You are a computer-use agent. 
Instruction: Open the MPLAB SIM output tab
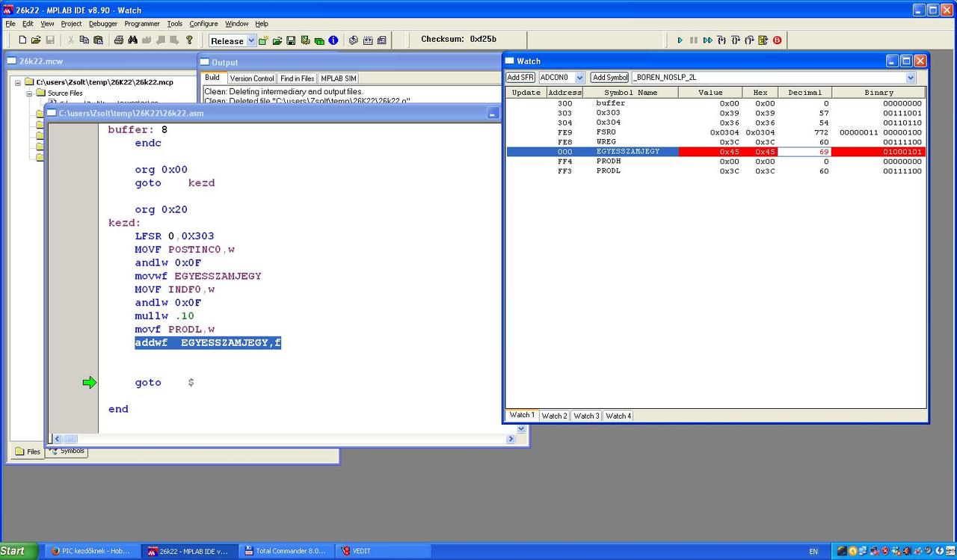[339, 79]
